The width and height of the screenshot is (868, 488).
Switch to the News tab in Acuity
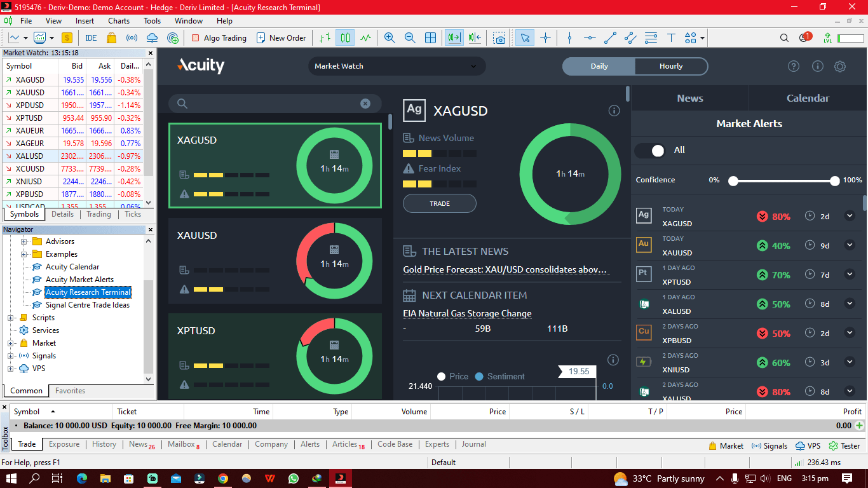pyautogui.click(x=690, y=98)
